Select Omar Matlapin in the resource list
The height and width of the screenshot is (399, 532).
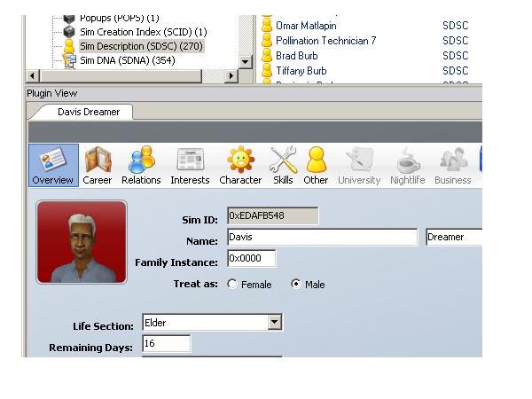point(306,26)
